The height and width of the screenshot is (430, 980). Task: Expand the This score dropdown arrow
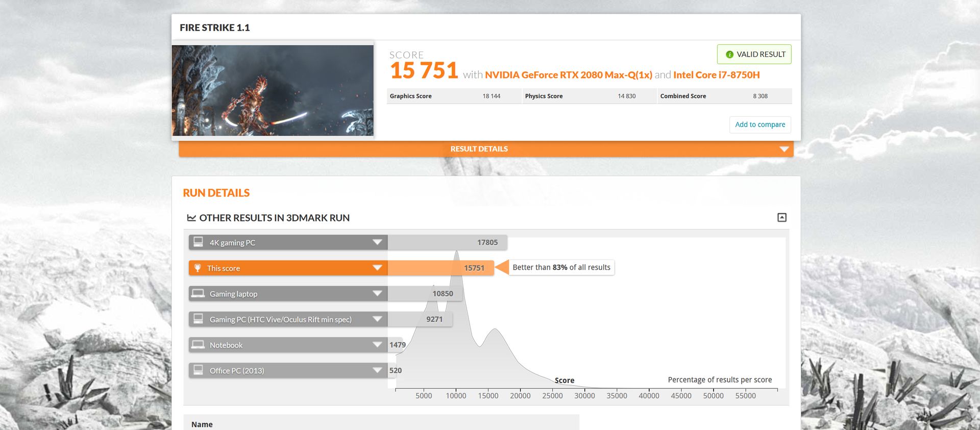377,268
